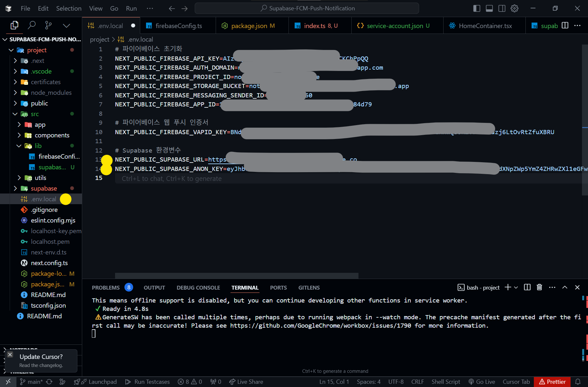This screenshot has height=387, width=588.
Task: Open terminal launch profile dropdown arrow
Action: 516,287
